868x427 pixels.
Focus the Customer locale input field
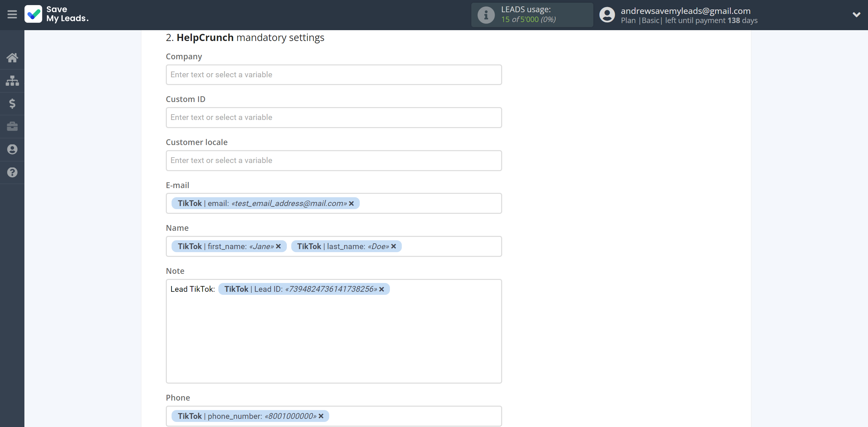(334, 161)
